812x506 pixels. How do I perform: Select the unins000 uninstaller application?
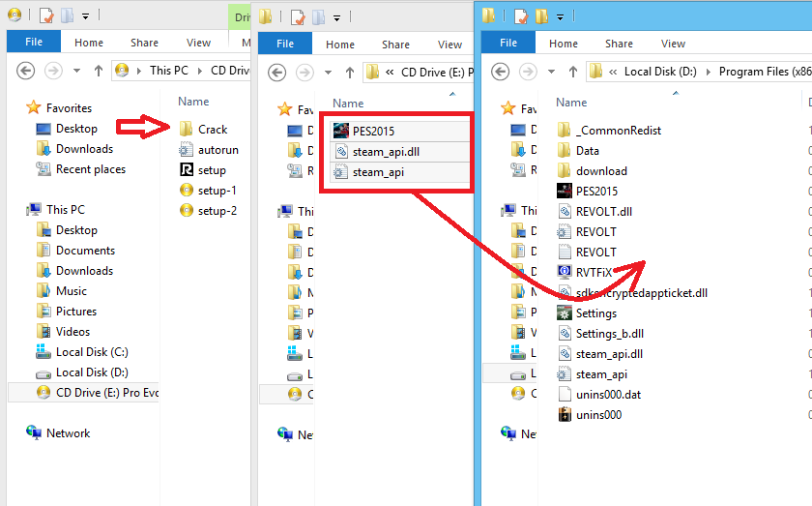(590, 415)
